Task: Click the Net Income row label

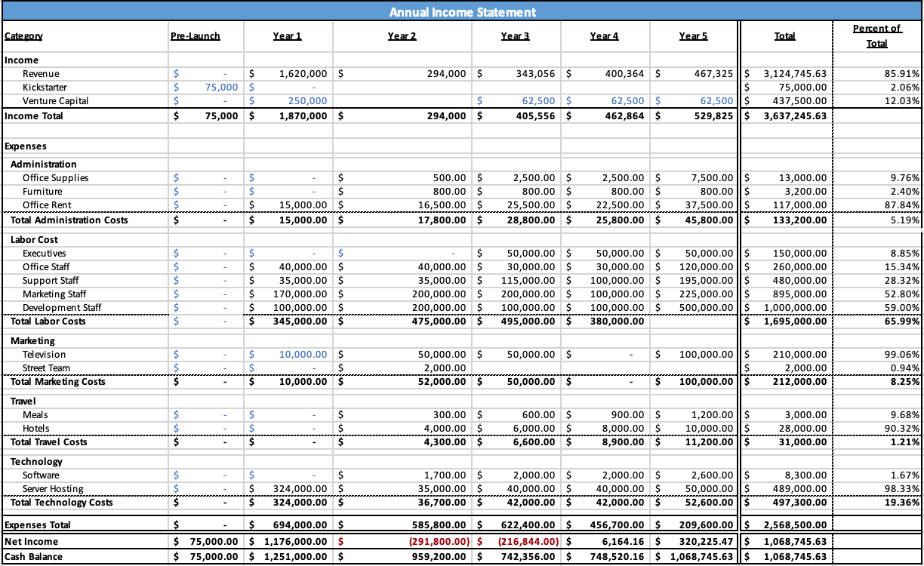Action: [31, 542]
